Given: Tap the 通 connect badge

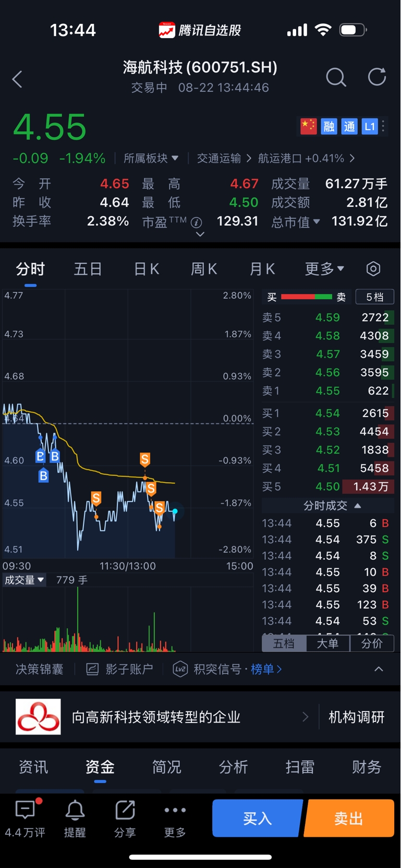Looking at the screenshot, I should click(349, 126).
